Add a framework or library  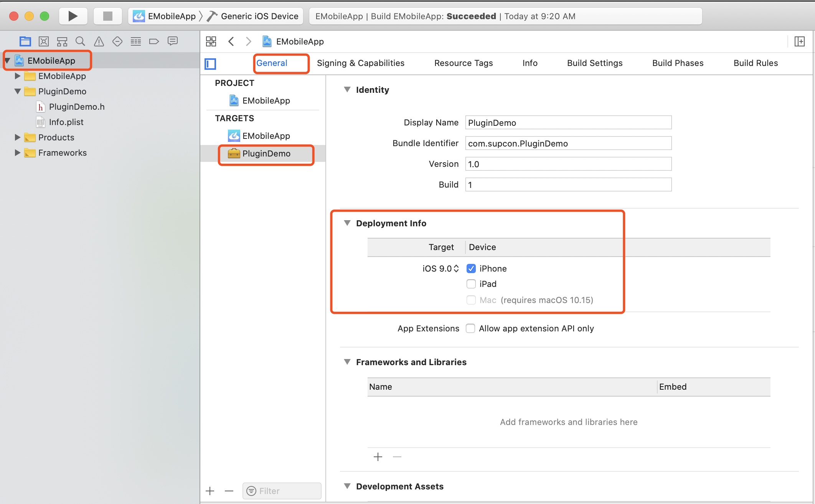click(x=378, y=457)
